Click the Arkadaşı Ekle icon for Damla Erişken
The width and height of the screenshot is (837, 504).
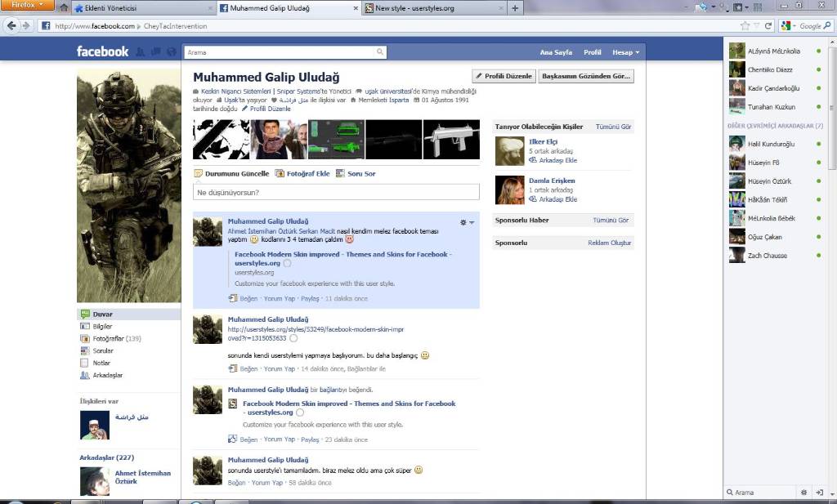(x=533, y=199)
